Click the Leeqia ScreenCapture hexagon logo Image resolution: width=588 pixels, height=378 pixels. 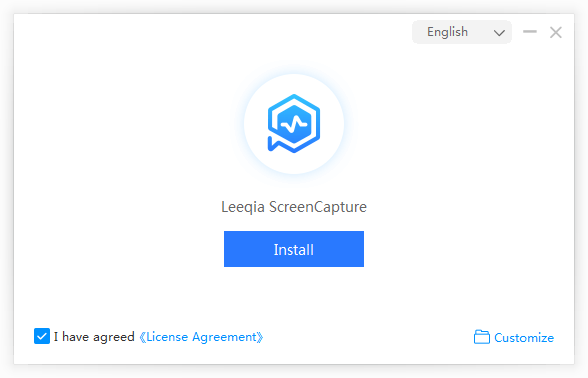click(294, 123)
